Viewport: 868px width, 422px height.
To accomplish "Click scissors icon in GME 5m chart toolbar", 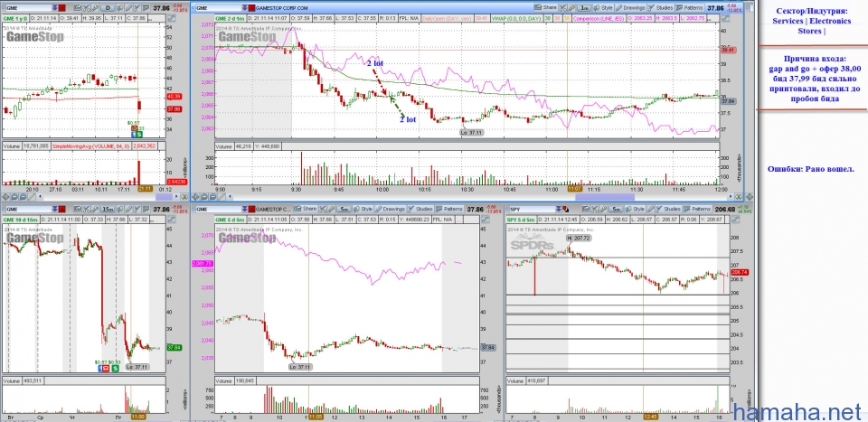I will [x=323, y=209].
